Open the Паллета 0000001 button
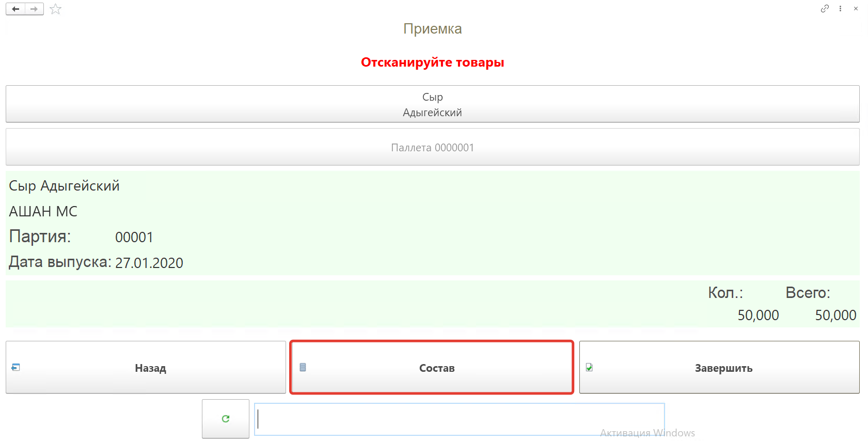Image resolution: width=868 pixels, height=441 pixels. pyautogui.click(x=432, y=147)
